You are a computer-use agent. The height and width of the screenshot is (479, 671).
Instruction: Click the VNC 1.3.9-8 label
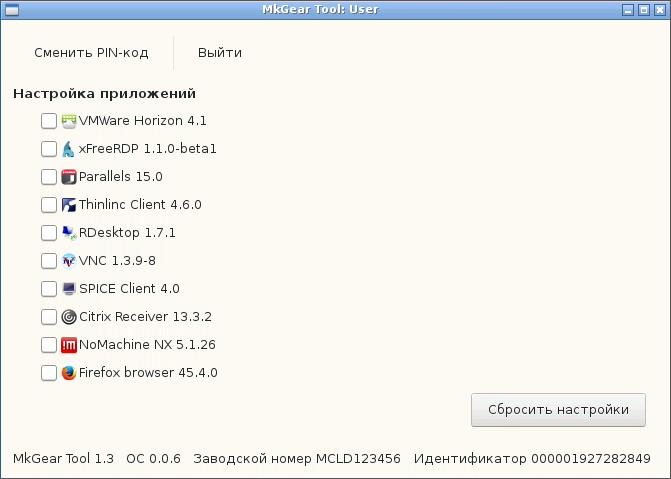pyautogui.click(x=117, y=261)
